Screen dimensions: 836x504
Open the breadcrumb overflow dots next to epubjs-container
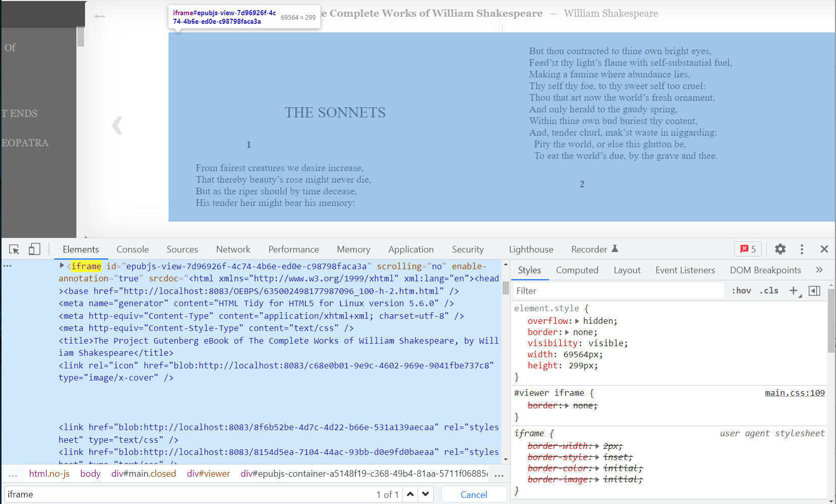[499, 474]
